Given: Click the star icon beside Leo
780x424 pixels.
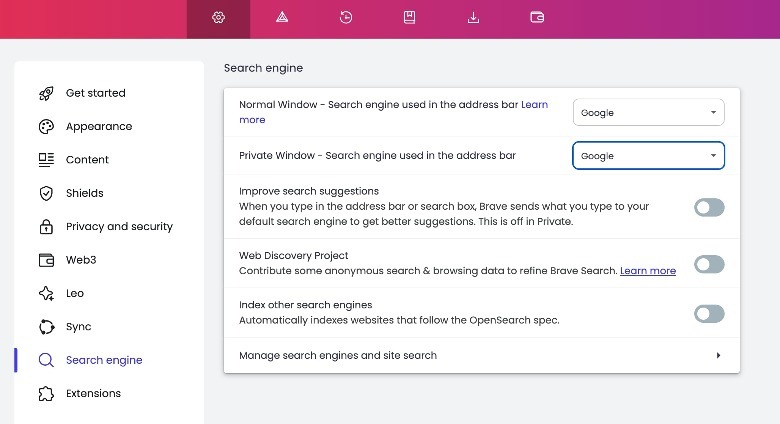Looking at the screenshot, I should pos(46,293).
